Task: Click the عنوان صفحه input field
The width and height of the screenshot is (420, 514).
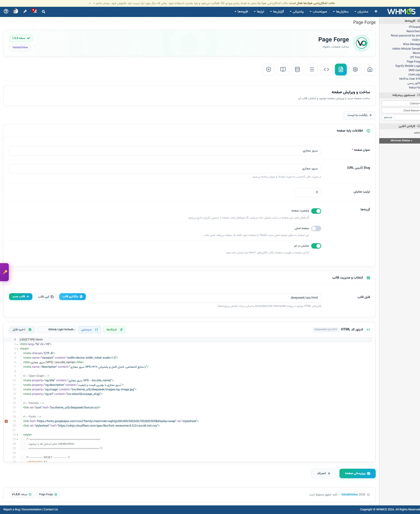Action: tap(165, 151)
